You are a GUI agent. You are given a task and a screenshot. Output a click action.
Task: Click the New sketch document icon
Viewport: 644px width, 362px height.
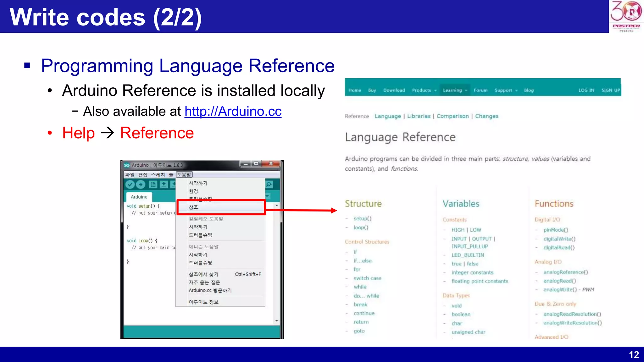(153, 184)
